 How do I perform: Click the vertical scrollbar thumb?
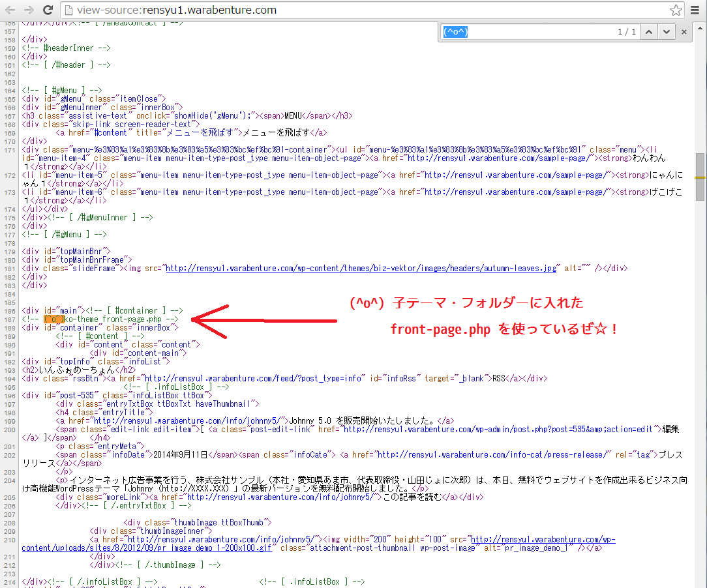click(x=700, y=177)
